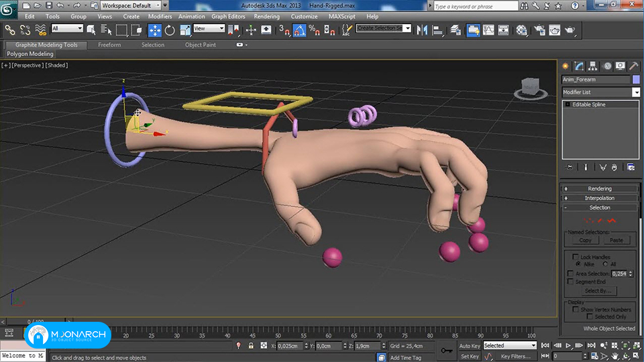Toggle the Angle Snap icon
The height and width of the screenshot is (362, 644).
[x=299, y=30]
